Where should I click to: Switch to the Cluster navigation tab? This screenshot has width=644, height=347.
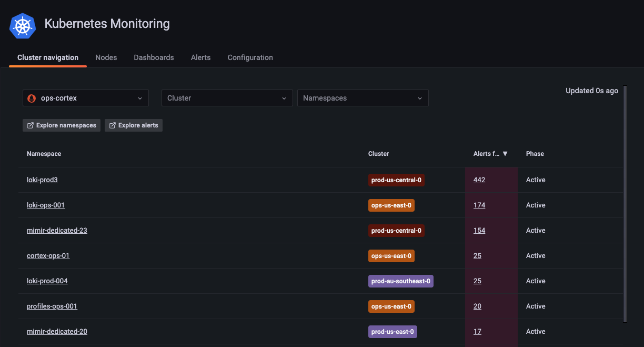tap(48, 57)
